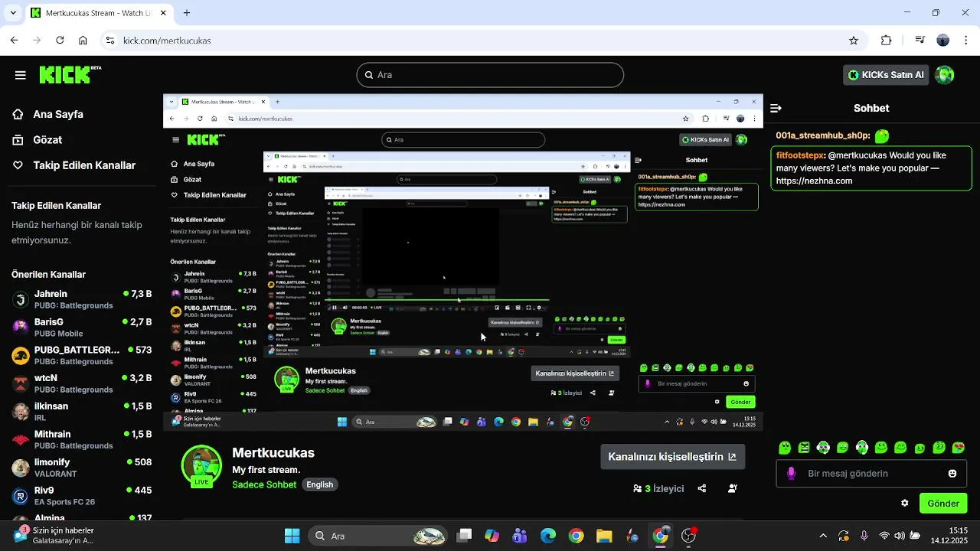Click the user follow icon beside share
Screen dimensions: 980x551
(x=733, y=488)
